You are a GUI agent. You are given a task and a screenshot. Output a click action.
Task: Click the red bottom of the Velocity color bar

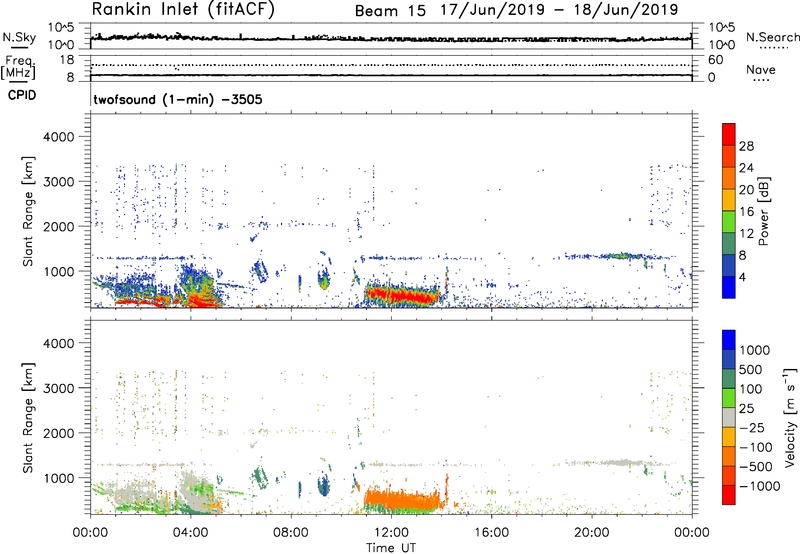click(x=729, y=495)
